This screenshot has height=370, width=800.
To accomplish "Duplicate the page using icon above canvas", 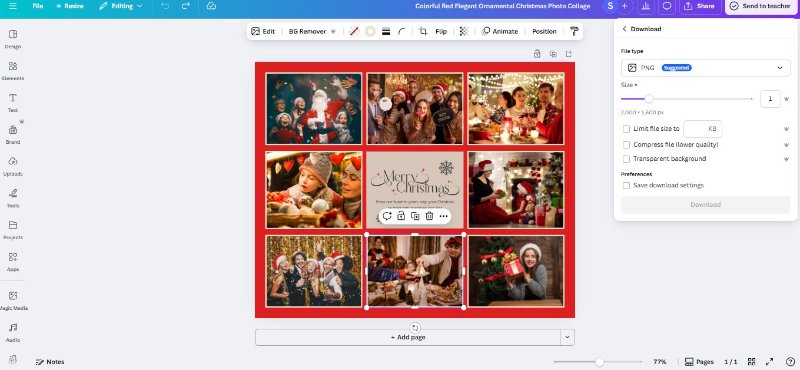I will [x=553, y=54].
